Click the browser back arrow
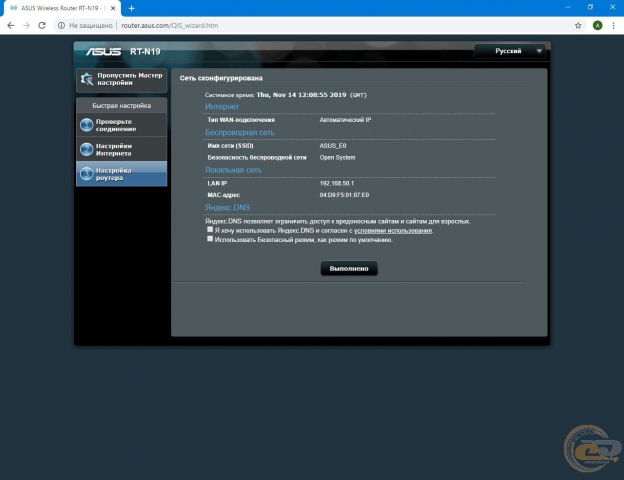The image size is (624, 480). pyautogui.click(x=11, y=25)
